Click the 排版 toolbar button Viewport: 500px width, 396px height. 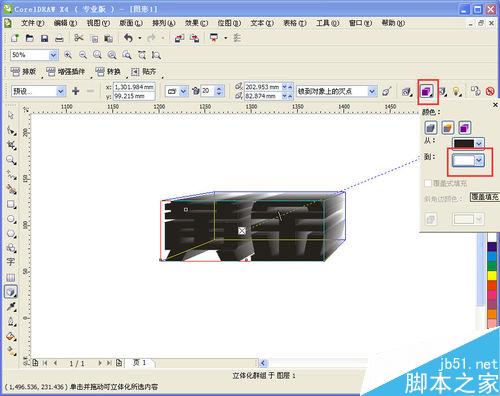click(x=23, y=72)
